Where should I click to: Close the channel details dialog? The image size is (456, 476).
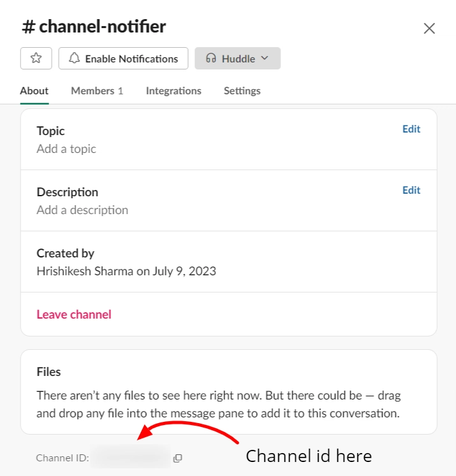(x=429, y=28)
